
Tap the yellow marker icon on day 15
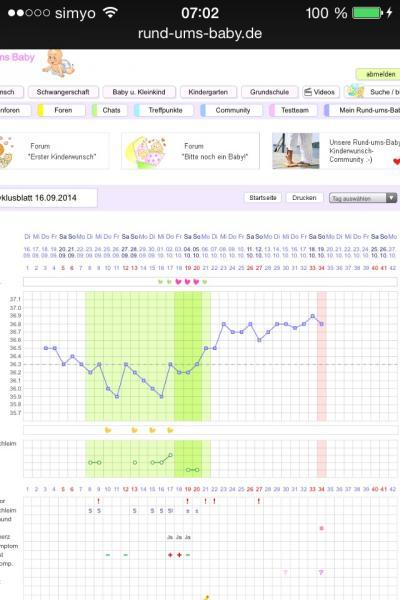[152, 430]
